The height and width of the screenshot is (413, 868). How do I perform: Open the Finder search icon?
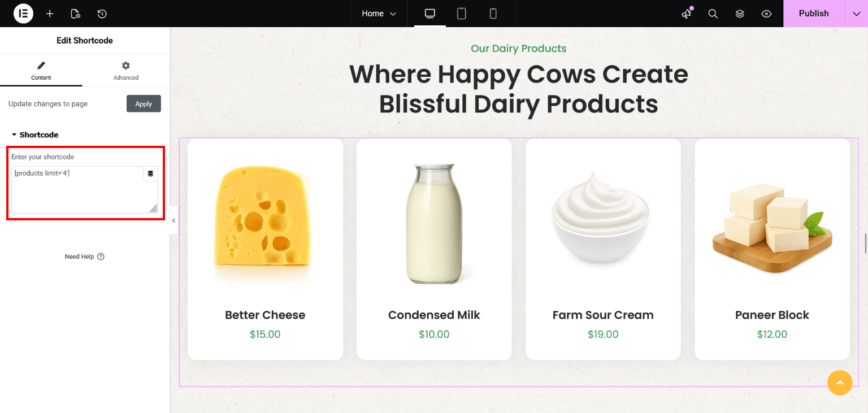[x=713, y=14]
